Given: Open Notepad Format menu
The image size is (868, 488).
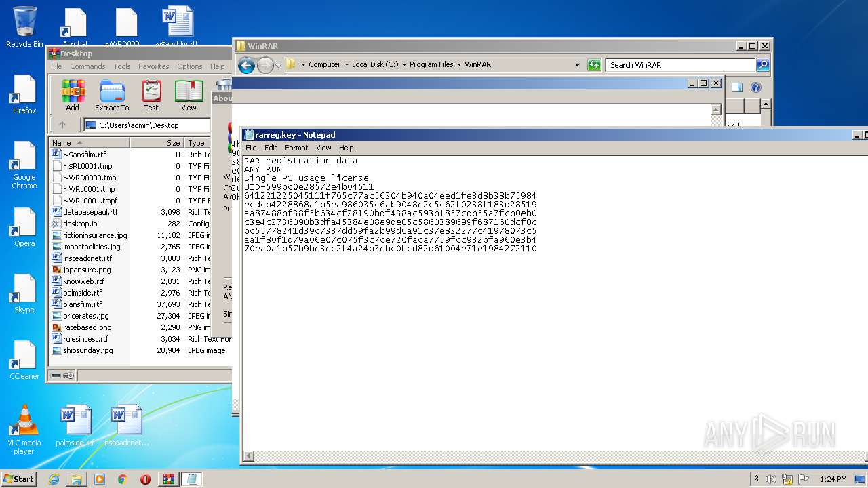Looking at the screenshot, I should (296, 148).
